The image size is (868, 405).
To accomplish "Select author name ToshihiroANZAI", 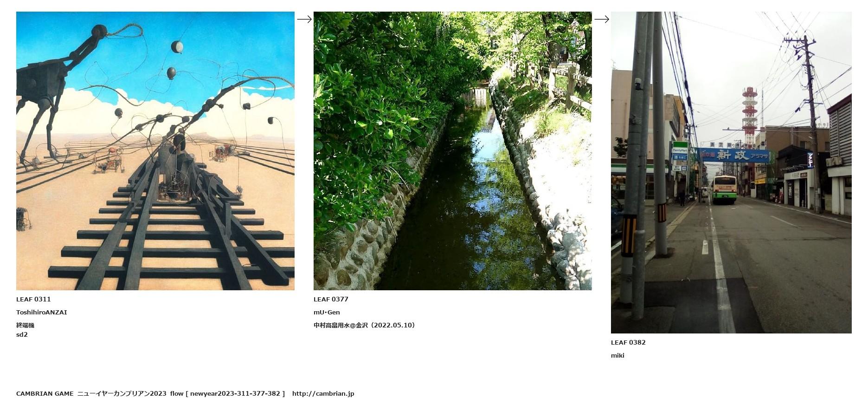I will [x=42, y=312].
